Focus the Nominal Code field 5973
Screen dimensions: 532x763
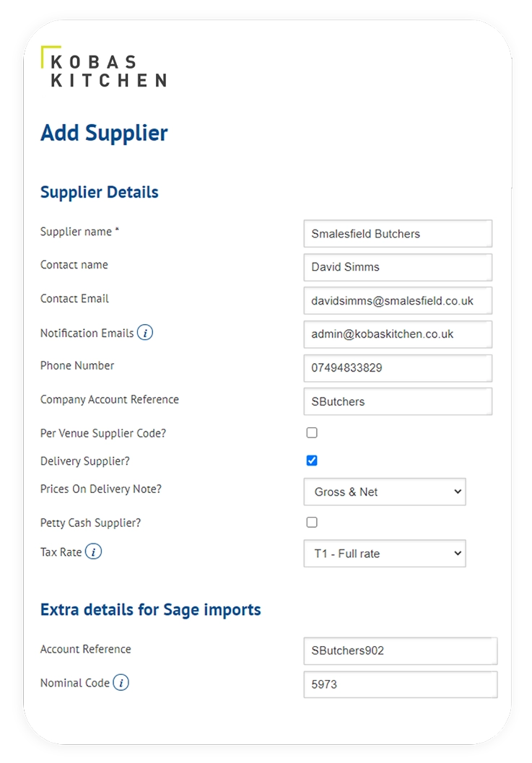tap(401, 684)
